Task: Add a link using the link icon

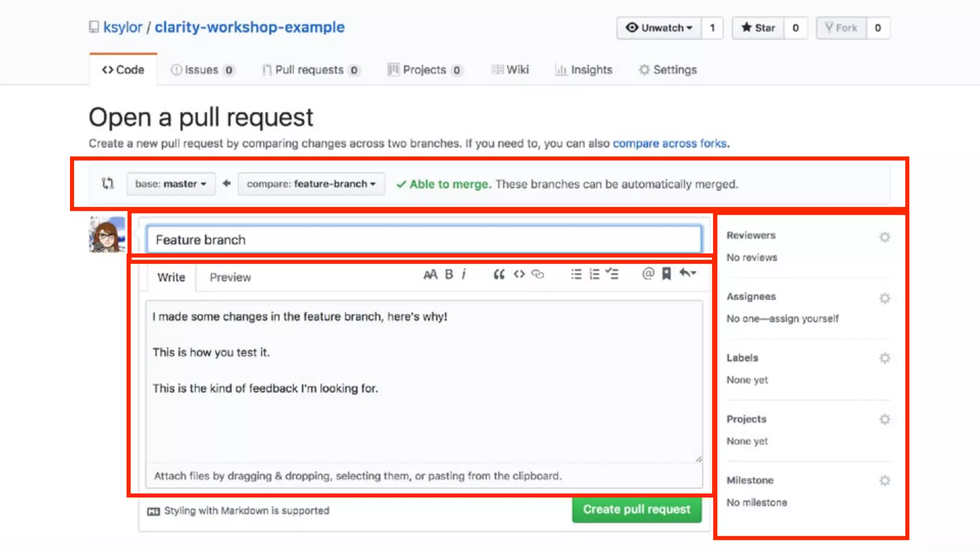Action: click(538, 274)
